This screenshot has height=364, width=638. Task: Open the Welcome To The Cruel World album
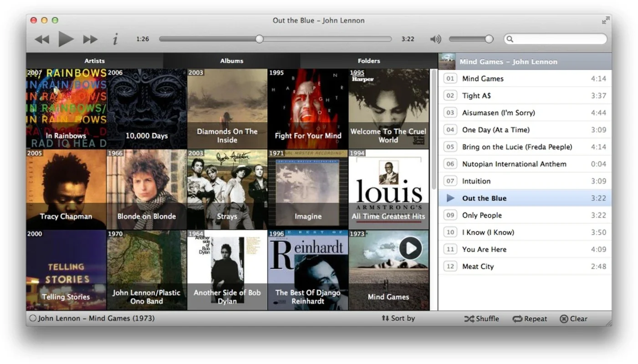(x=388, y=109)
